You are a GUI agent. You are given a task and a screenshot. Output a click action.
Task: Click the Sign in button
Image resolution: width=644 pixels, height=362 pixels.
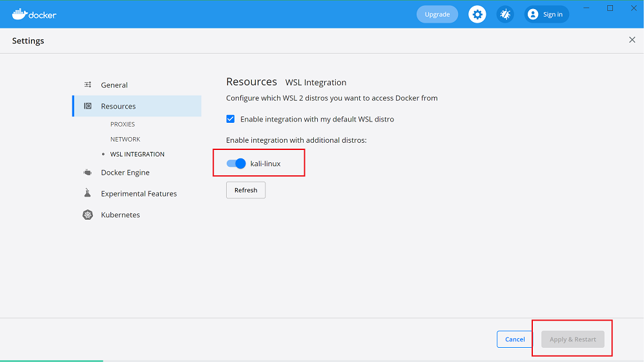[x=546, y=14]
